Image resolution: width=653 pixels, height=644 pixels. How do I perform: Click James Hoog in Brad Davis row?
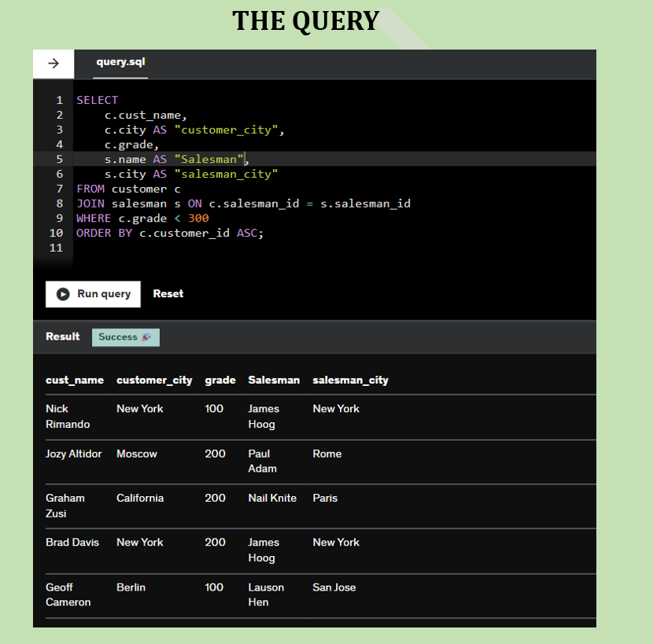pos(264,550)
